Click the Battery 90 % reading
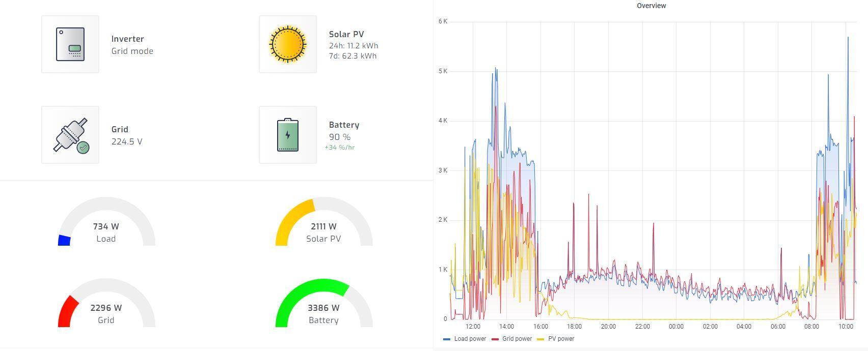This screenshot has height=351, width=868. [340, 137]
